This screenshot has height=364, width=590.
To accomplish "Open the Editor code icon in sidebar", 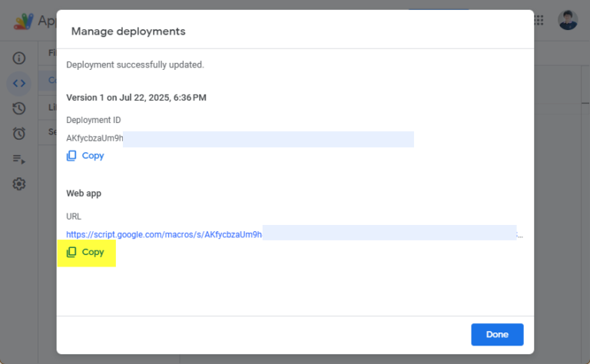I will [18, 83].
